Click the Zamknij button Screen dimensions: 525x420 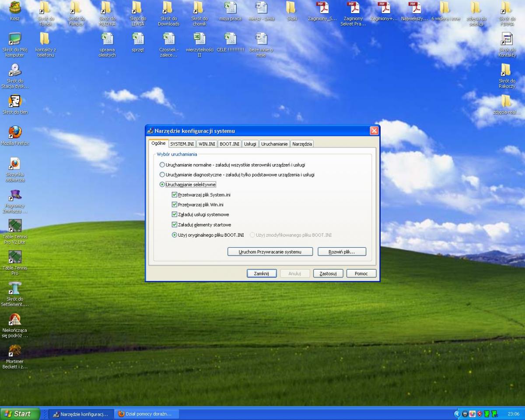(x=261, y=273)
